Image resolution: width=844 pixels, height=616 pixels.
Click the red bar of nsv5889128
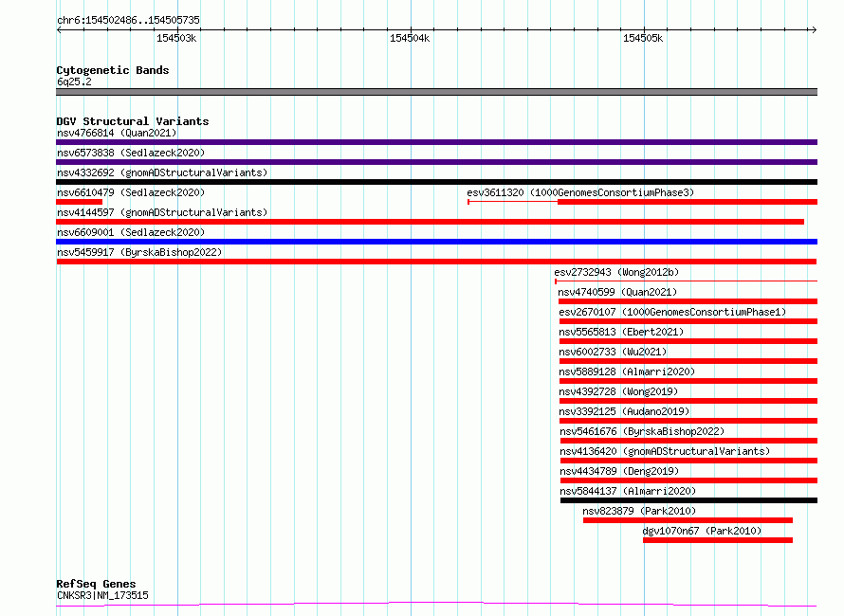click(x=688, y=381)
